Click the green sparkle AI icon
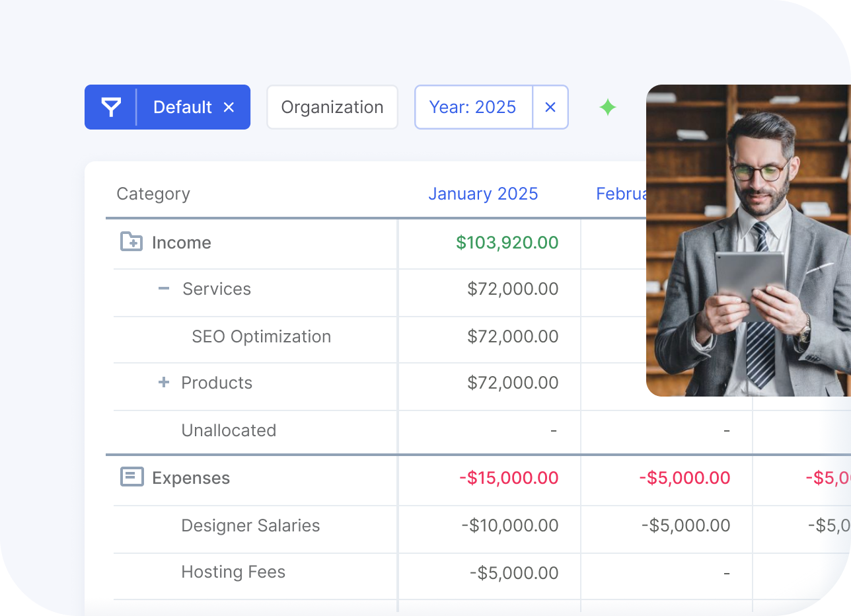 point(607,107)
